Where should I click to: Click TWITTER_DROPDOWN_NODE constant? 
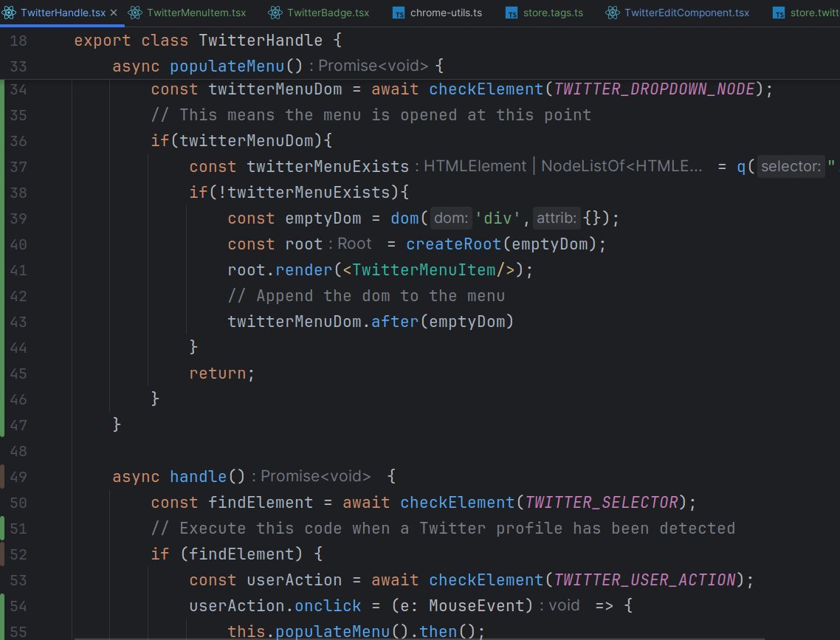point(654,89)
